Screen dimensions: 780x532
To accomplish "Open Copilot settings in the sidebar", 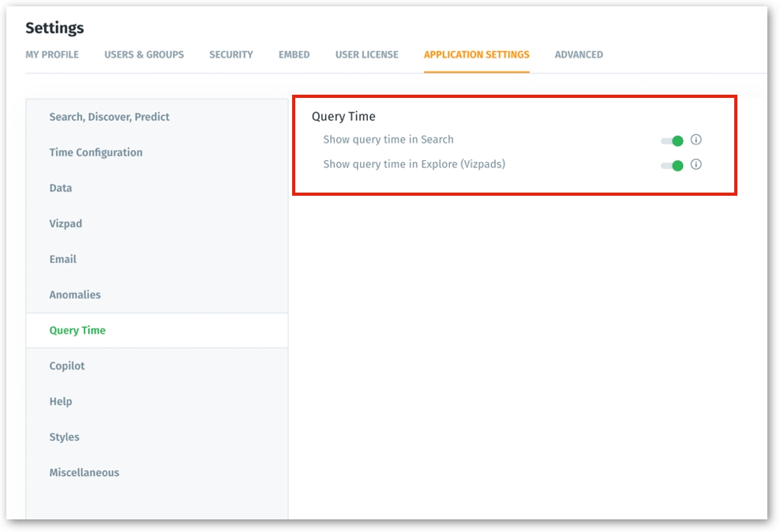I will point(67,365).
